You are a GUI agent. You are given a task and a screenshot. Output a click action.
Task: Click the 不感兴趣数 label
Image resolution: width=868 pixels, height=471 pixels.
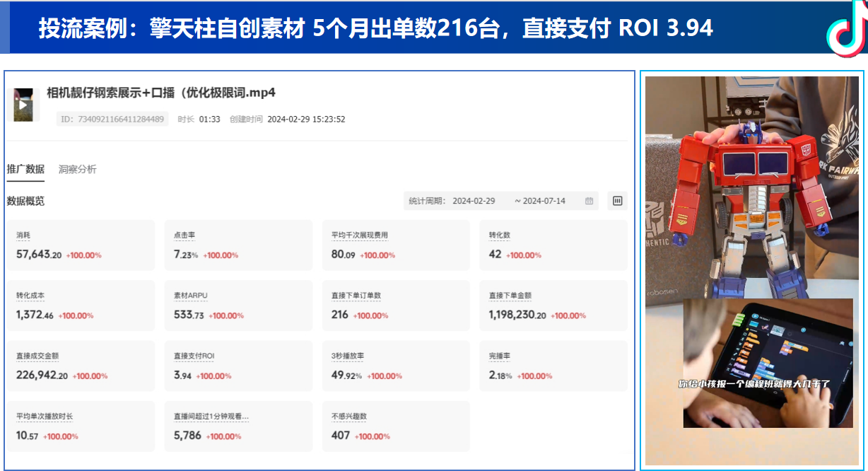tap(349, 416)
